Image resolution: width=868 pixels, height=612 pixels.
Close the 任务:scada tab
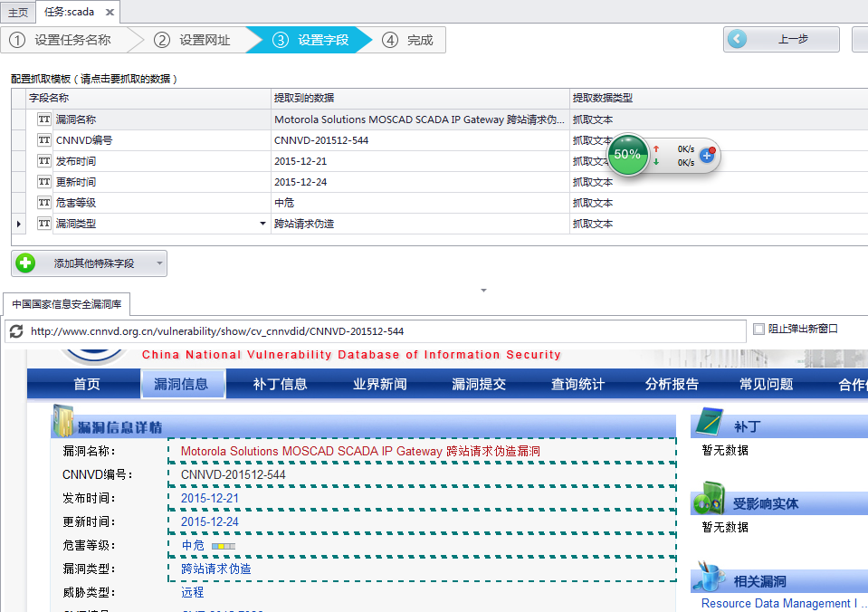tap(110, 12)
